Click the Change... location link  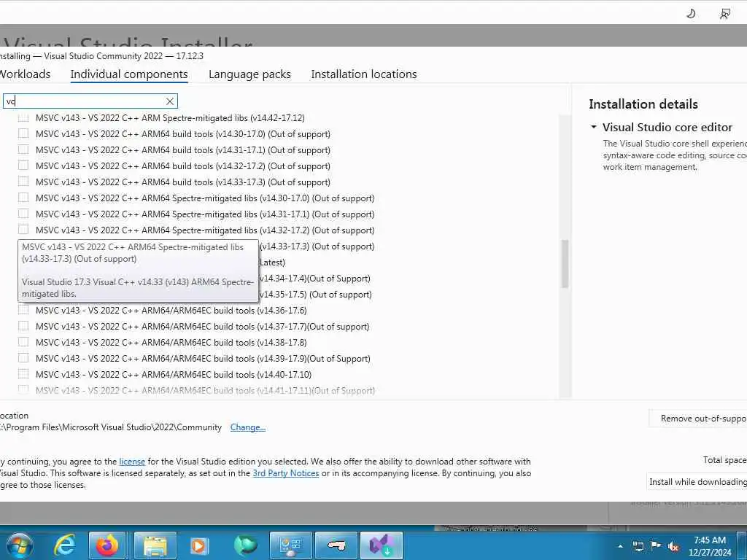[x=248, y=427]
